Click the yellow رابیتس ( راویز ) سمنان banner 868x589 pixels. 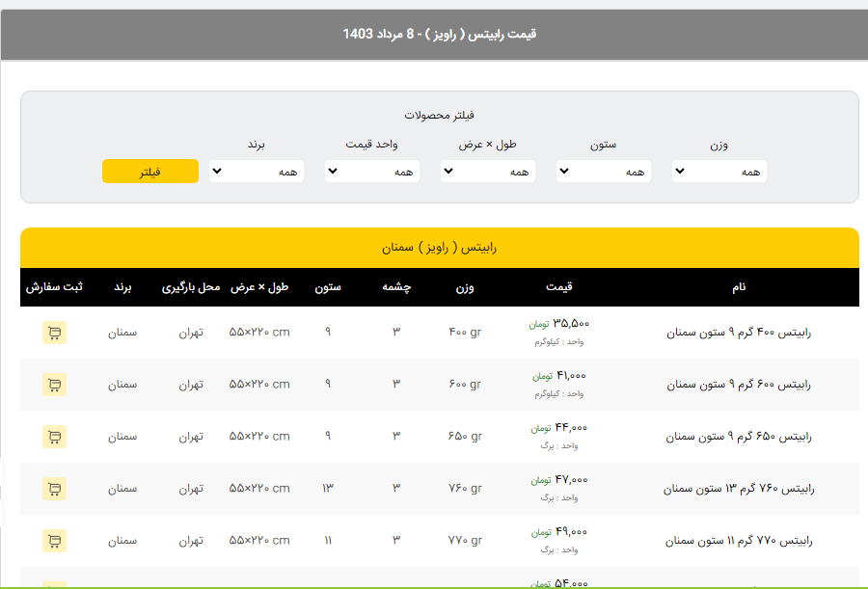pos(439,248)
